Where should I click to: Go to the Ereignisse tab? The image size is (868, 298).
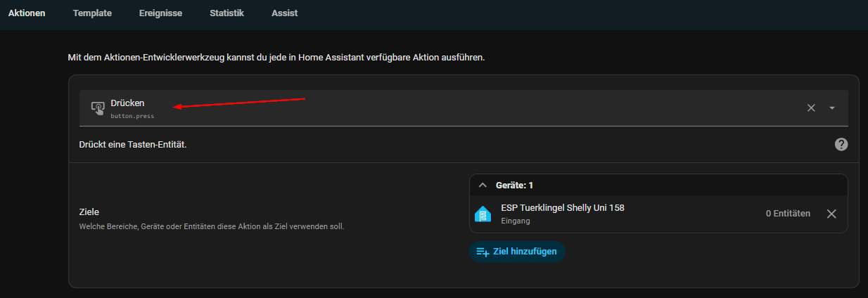point(160,13)
